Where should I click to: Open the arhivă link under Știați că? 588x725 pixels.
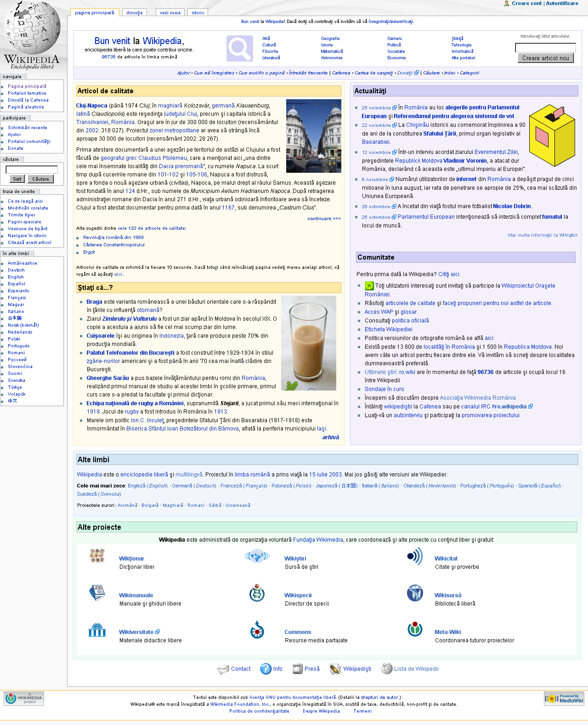click(331, 437)
